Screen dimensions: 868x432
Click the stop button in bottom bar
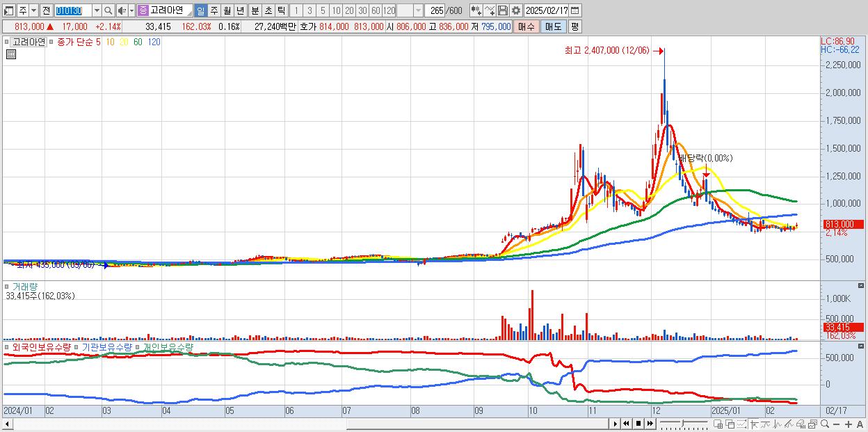[638, 424]
